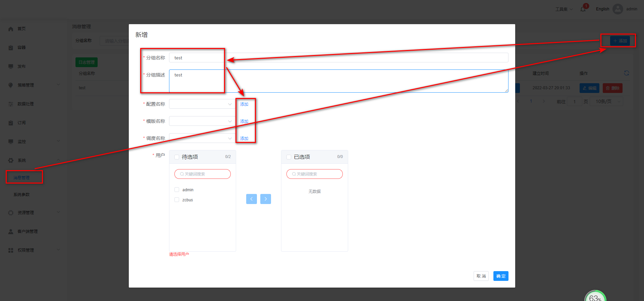Click the 客户端管理 sidebar icon

[11, 232]
